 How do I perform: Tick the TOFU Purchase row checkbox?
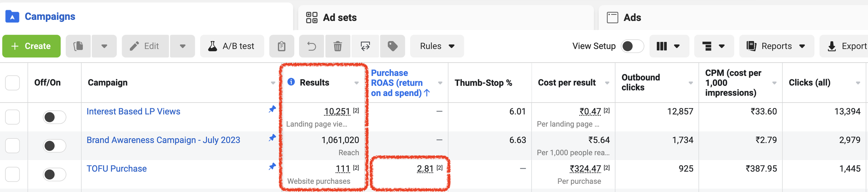[x=12, y=174]
